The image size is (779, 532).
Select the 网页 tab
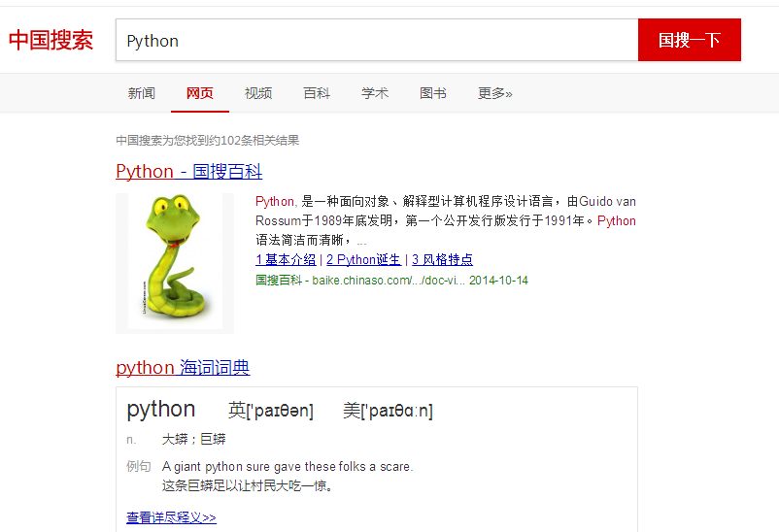tap(200, 93)
